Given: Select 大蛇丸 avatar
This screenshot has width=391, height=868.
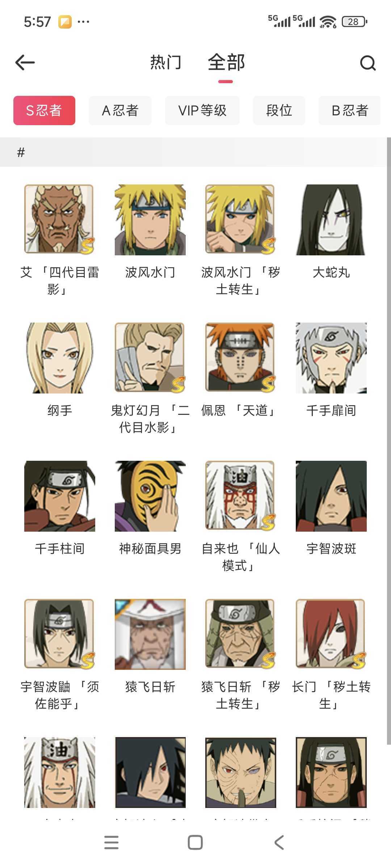Looking at the screenshot, I should point(331,220).
